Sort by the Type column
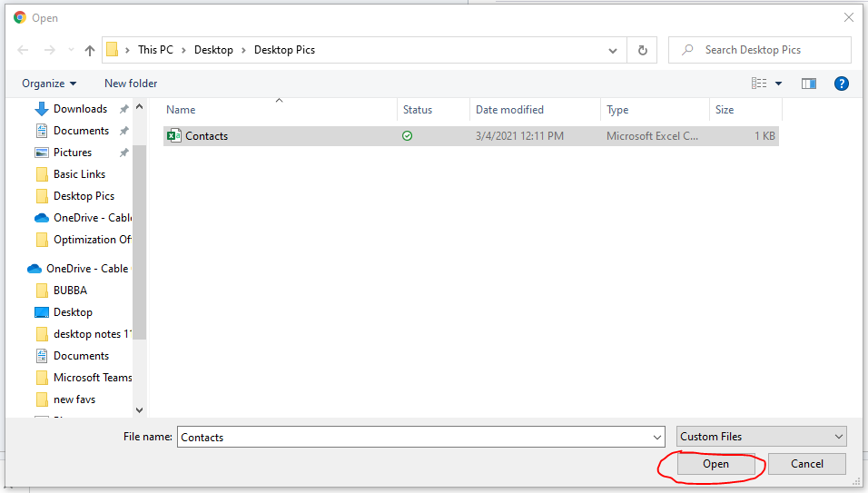The height and width of the screenshot is (493, 868). pos(655,110)
